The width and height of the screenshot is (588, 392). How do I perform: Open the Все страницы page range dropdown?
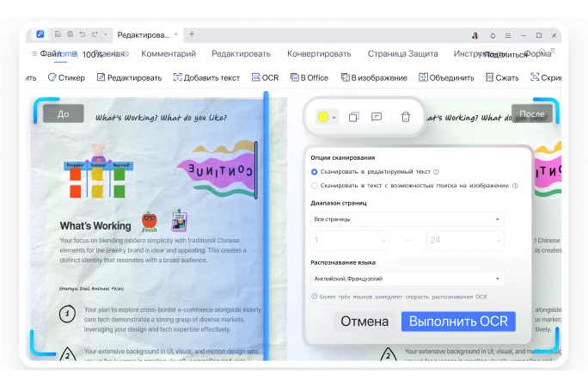407,219
